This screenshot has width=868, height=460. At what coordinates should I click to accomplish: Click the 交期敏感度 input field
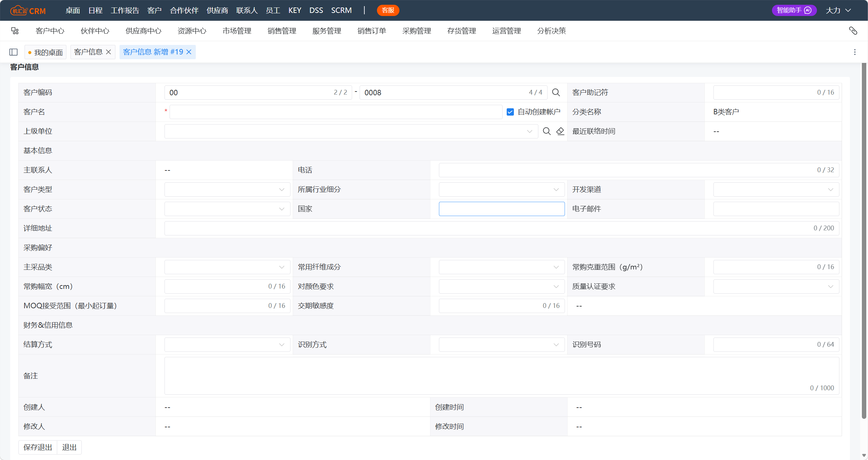(502, 306)
